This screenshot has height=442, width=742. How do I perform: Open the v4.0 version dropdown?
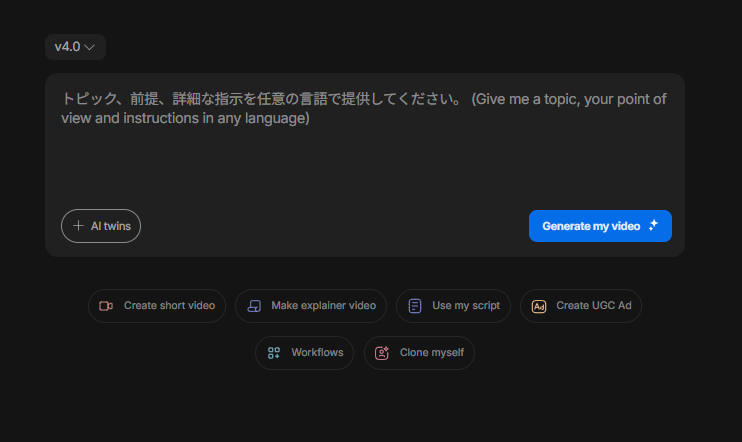pos(74,47)
